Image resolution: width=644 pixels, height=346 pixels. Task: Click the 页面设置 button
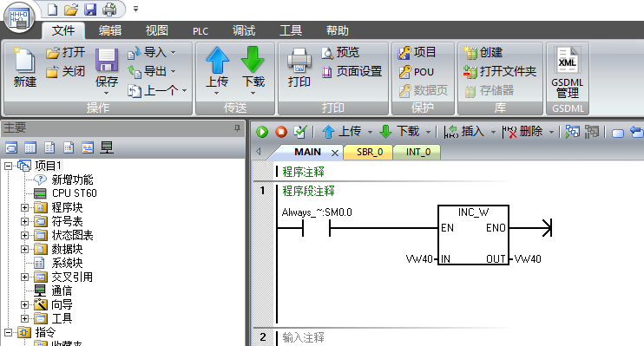click(x=352, y=71)
